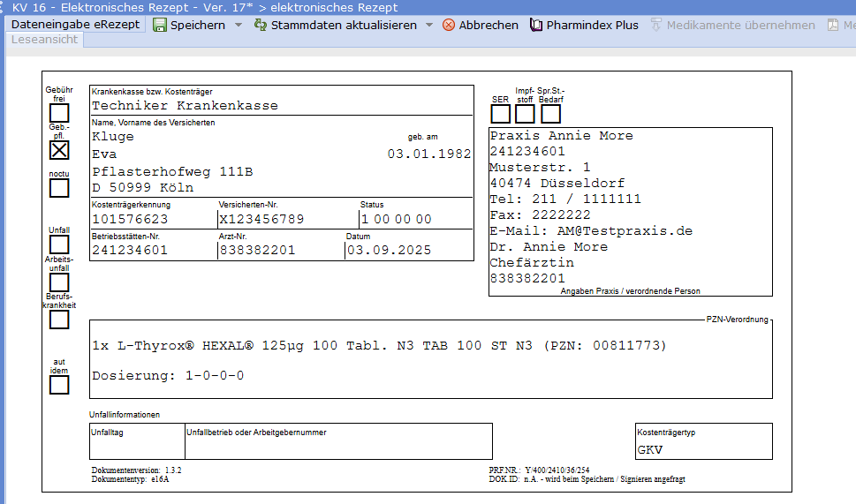Viewport: 856px width, 504px height.
Task: Click the Arzt-Nr. 838382201 value
Action: click(257, 251)
